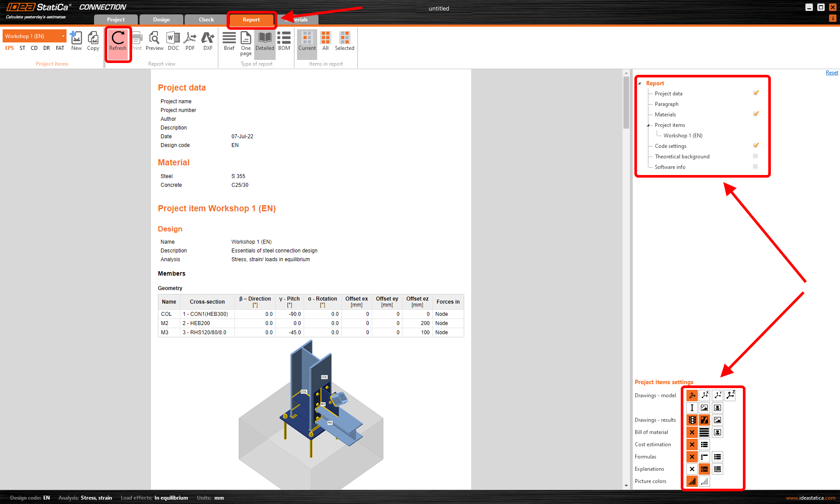Open Workshop 1 (EN) project item dropdown
840x504 pixels.
63,36
